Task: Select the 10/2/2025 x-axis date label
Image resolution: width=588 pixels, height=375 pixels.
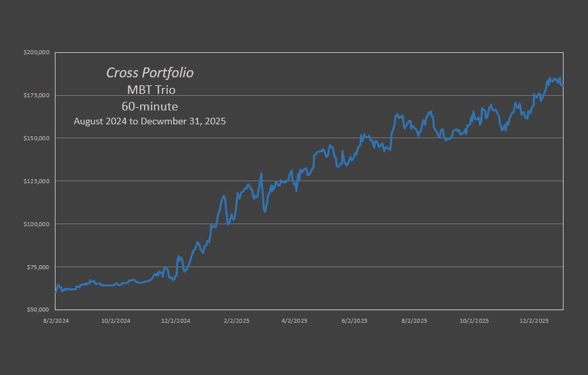Action: 474,320
